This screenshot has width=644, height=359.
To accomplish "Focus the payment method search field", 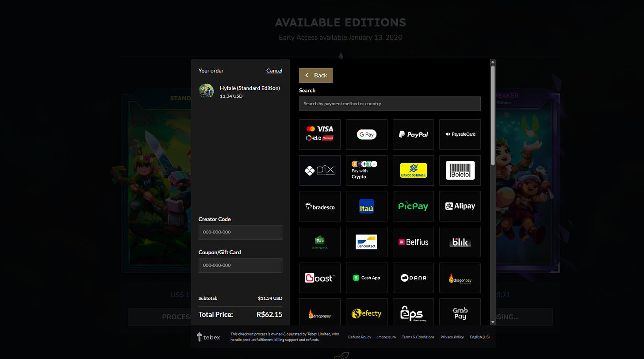I will pyautogui.click(x=390, y=103).
